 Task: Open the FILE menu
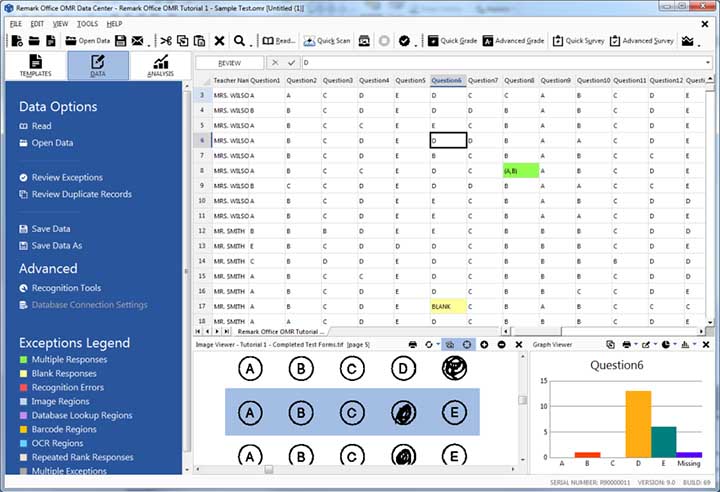tap(16, 24)
